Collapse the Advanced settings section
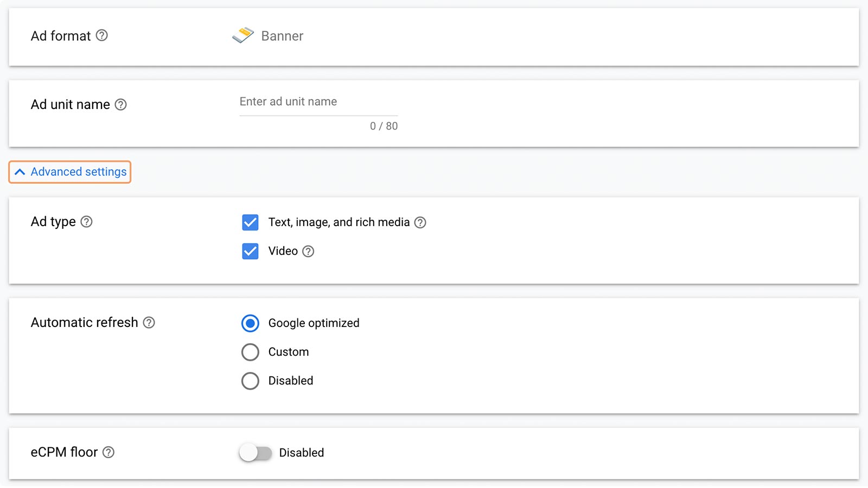868x488 pixels. (70, 172)
